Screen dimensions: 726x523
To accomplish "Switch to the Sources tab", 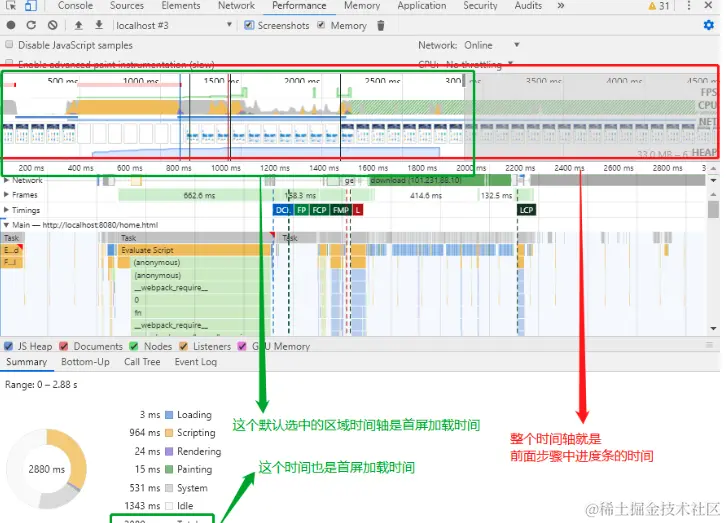I will point(127,6).
